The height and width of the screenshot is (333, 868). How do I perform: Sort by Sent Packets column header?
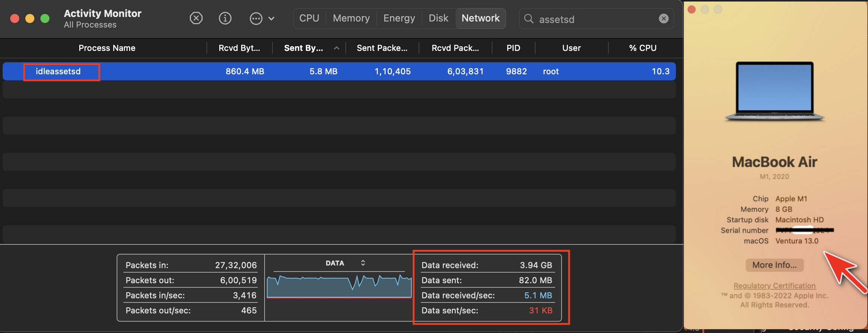(x=382, y=48)
